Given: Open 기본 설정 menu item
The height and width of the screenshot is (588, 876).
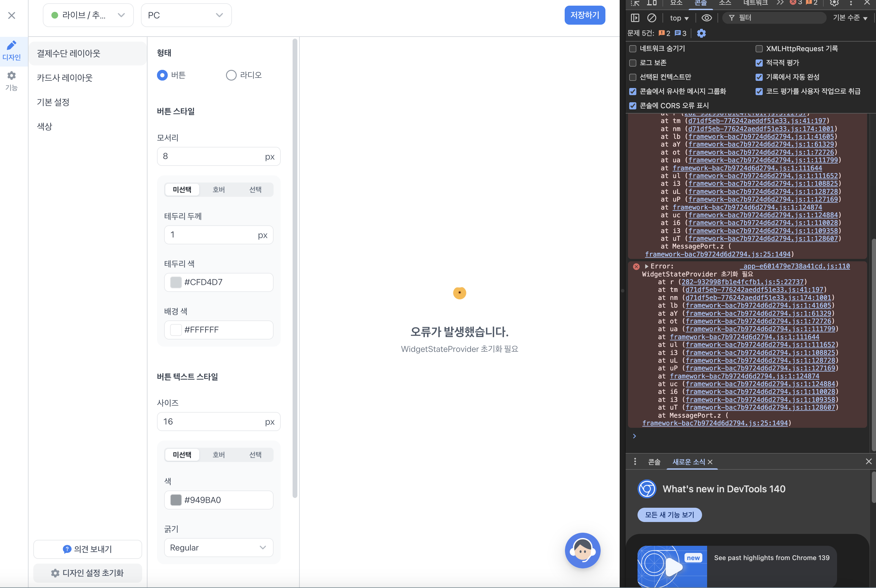Looking at the screenshot, I should 87,102.
